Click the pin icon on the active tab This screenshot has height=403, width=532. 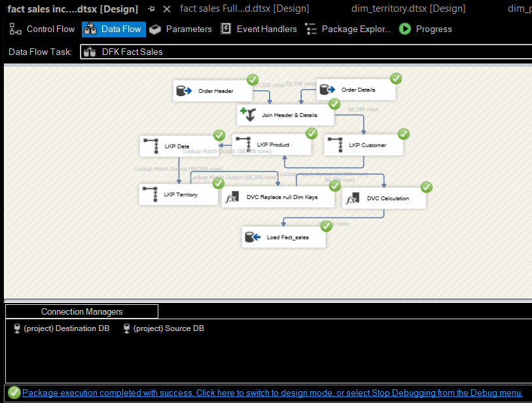152,9
